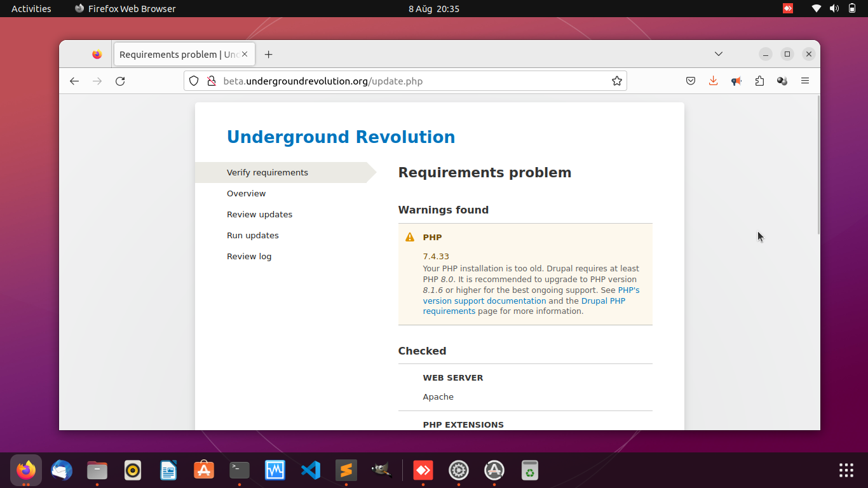Open a new tab with plus button
Image resolution: width=868 pixels, height=488 pixels.
click(x=268, y=54)
